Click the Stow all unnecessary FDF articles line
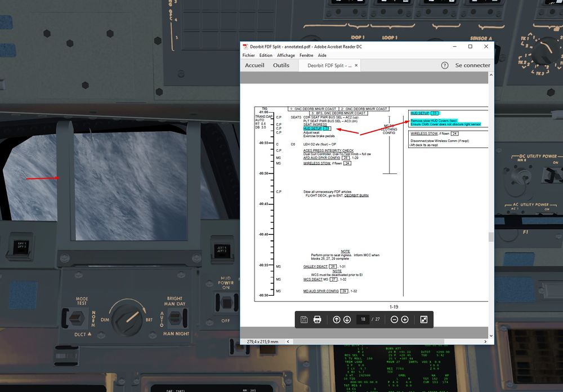This screenshot has height=392, width=563. pyautogui.click(x=327, y=192)
